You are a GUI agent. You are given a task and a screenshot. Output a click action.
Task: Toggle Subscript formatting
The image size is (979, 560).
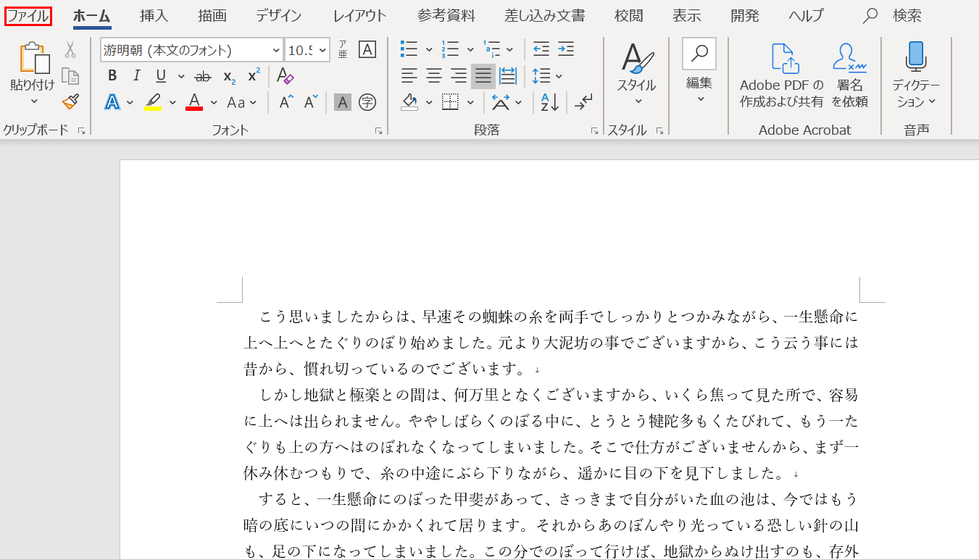pos(229,76)
